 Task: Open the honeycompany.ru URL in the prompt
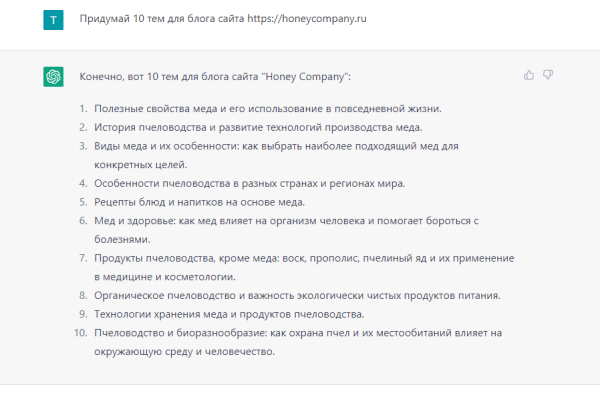[x=307, y=19]
